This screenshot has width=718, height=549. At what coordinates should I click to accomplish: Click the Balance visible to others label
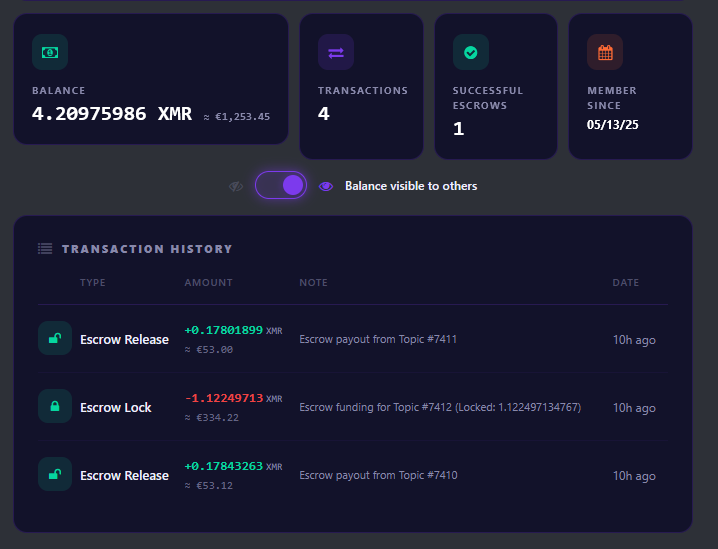(x=411, y=186)
